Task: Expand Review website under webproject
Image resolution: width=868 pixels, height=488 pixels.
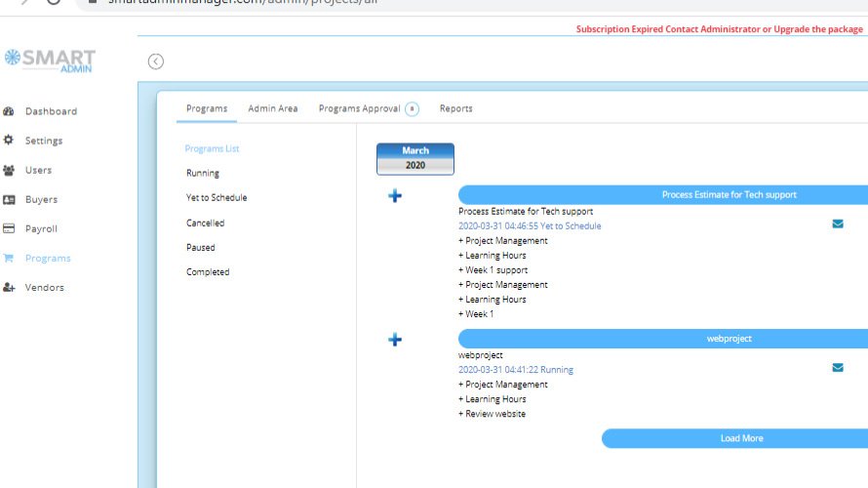Action: click(x=493, y=414)
